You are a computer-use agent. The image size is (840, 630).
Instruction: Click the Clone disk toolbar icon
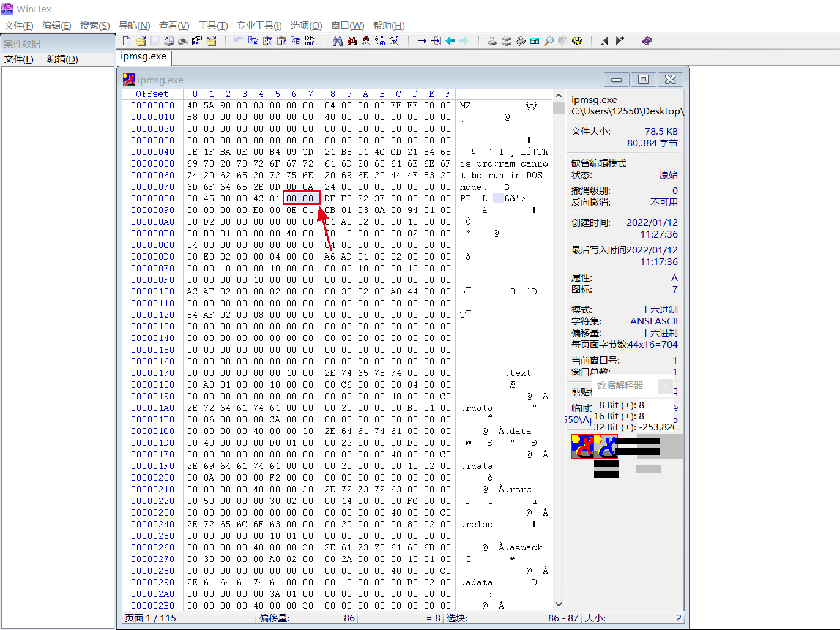[507, 41]
